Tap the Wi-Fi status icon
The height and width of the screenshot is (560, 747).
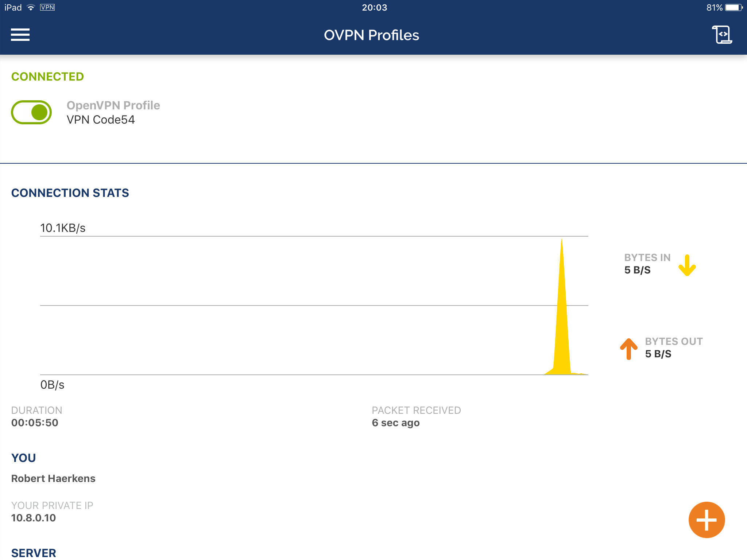pos(31,8)
